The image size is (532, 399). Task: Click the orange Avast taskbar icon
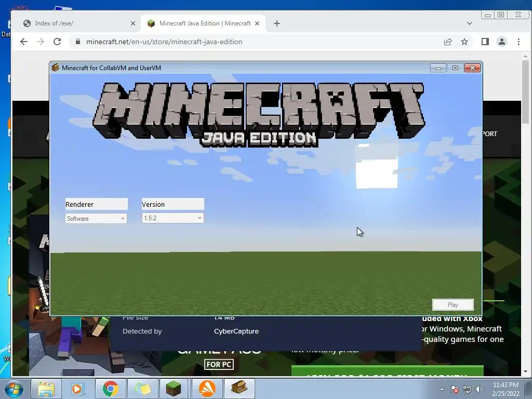pos(207,389)
